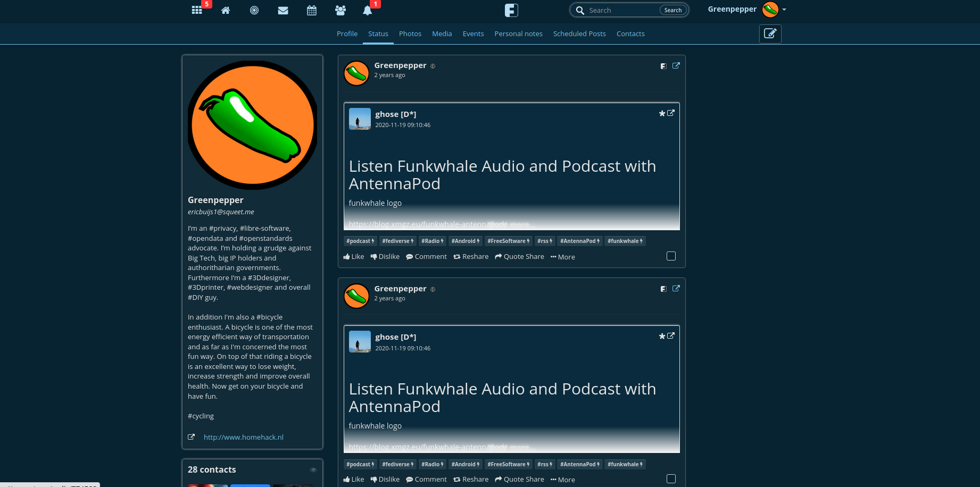
Task: Click #AntennaPod tag on second post
Action: (x=580, y=464)
